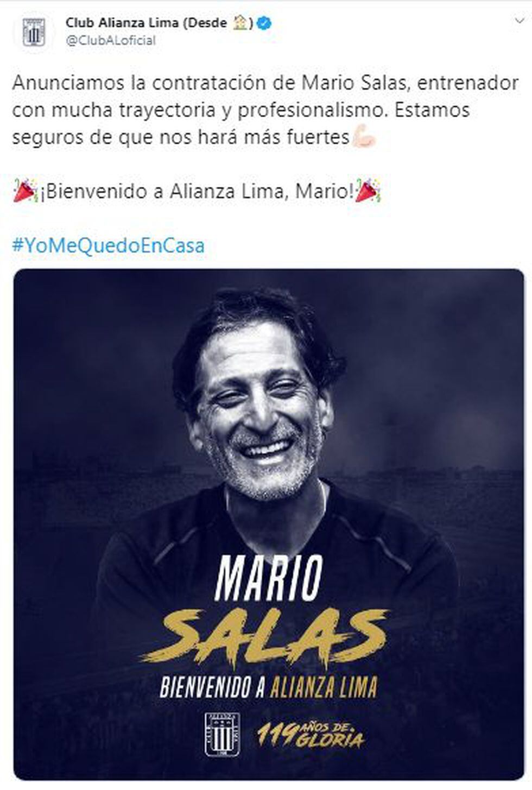Click the tweet text about Mario Salas
This screenshot has height=790, width=532.
point(265,110)
